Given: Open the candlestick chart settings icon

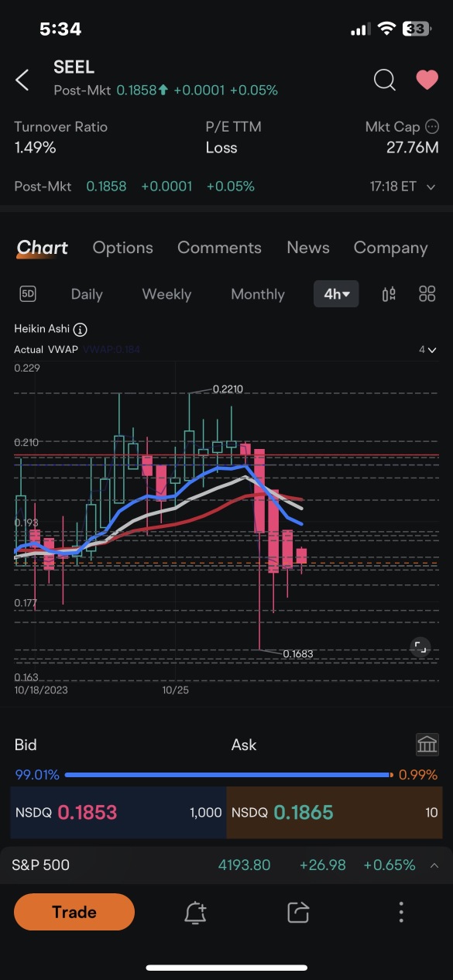Looking at the screenshot, I should 390,294.
